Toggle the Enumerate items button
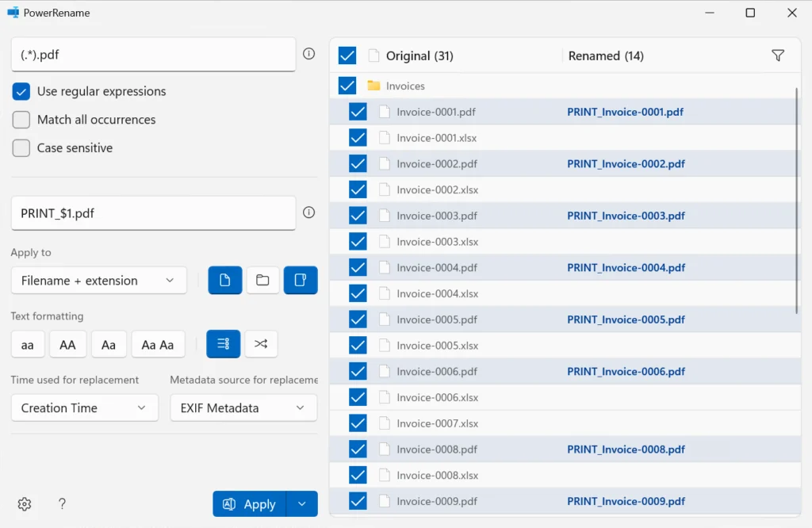The height and width of the screenshot is (528, 812). click(223, 344)
